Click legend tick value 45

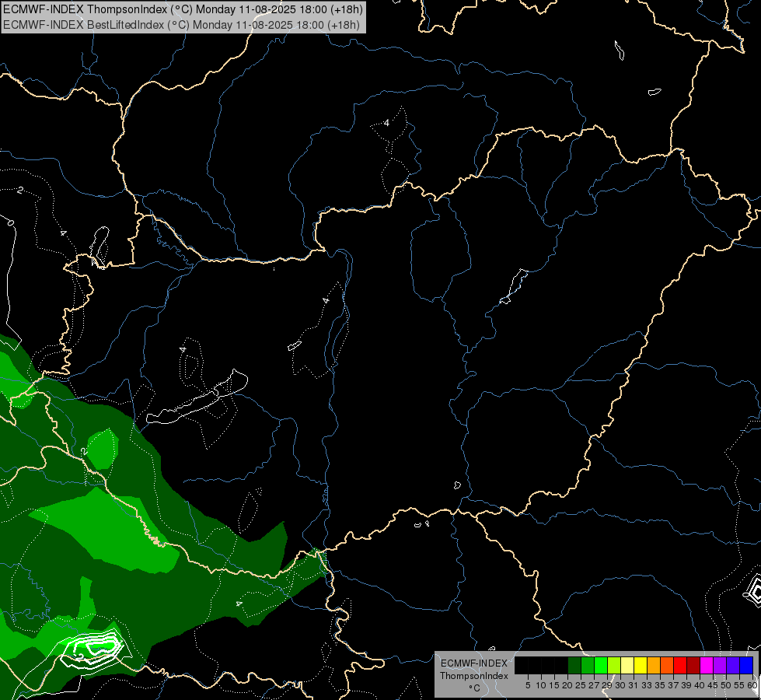click(713, 685)
